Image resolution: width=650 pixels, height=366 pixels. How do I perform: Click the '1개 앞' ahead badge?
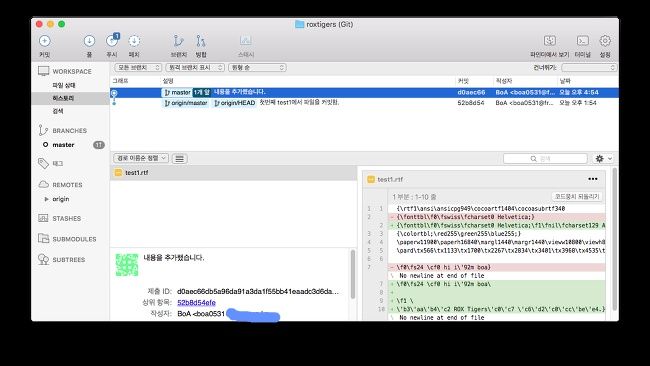202,92
